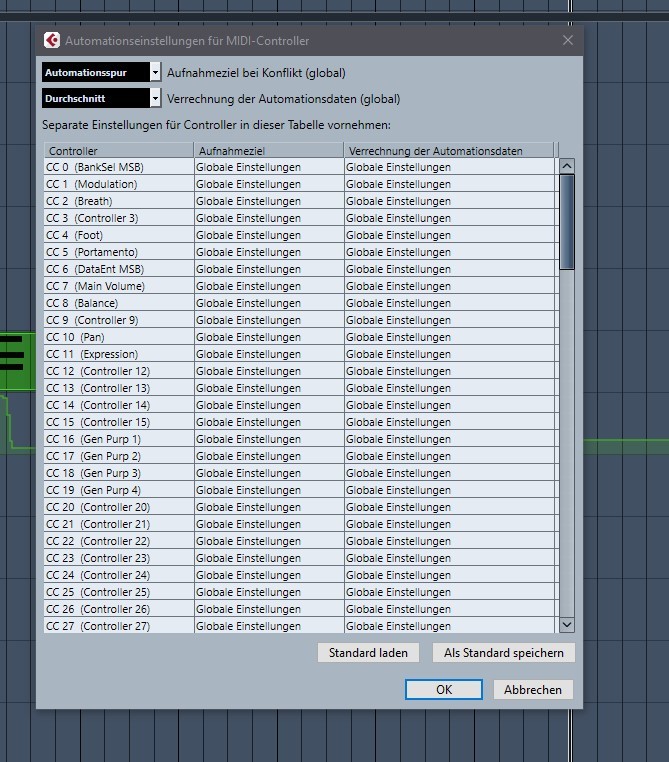
Task: Select the CC 1 (Modulation) row
Action: (118, 184)
